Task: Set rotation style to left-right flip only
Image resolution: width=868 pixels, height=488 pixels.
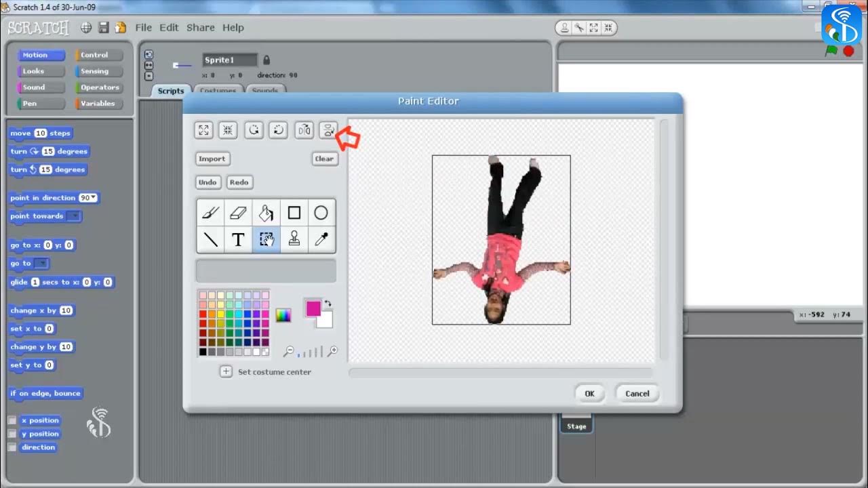Action: point(149,65)
